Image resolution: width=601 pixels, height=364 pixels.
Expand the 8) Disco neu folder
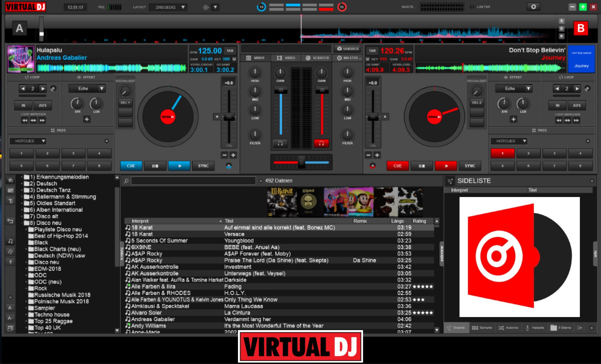tap(22, 223)
